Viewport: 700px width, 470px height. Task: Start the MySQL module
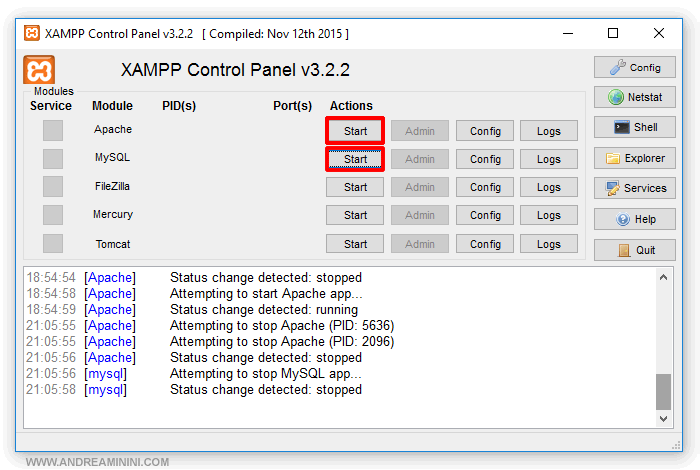tap(355, 159)
